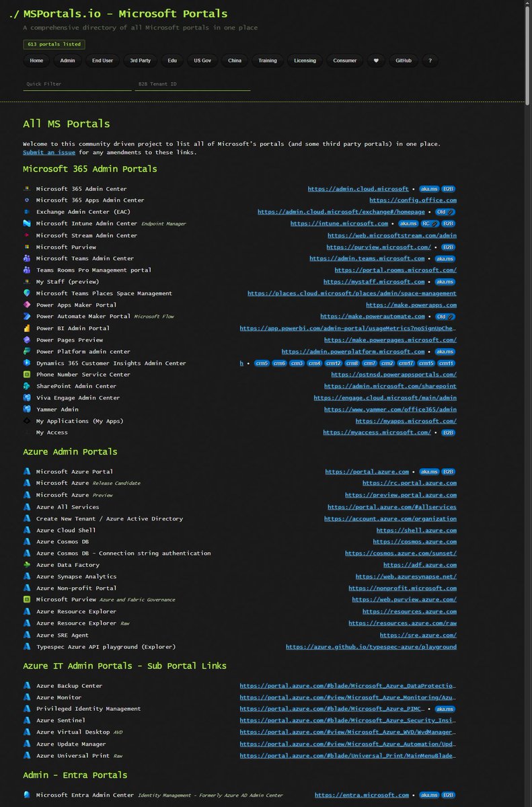
Task: Select the End User category
Action: pyautogui.click(x=103, y=61)
